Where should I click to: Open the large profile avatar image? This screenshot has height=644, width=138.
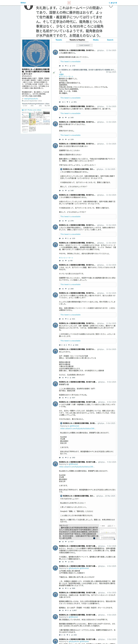(x=36, y=53)
